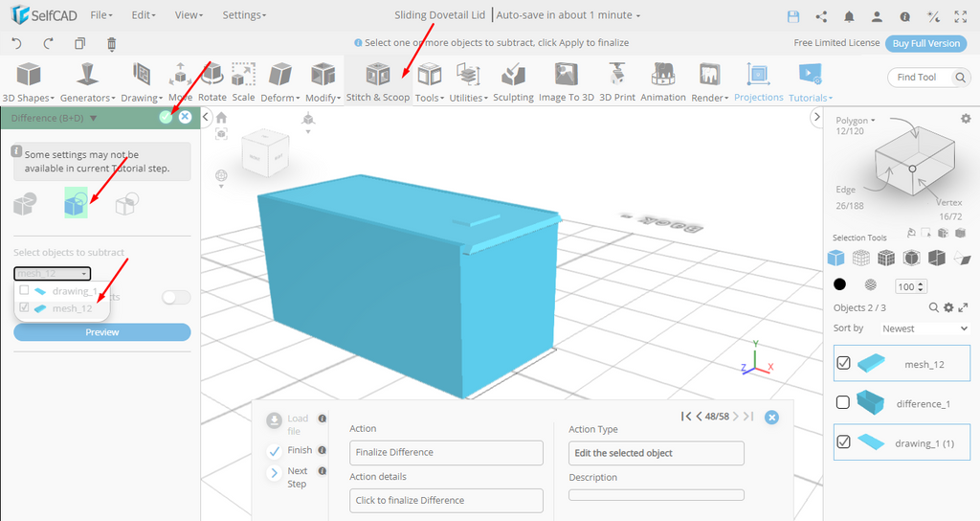Click the Preview button
The image size is (980, 521).
coord(101,332)
